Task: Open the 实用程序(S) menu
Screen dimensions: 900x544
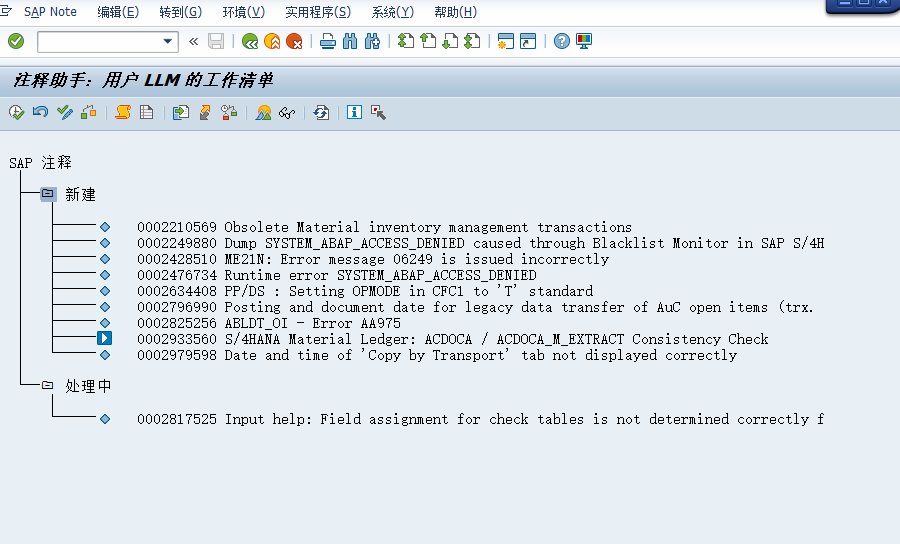Action: pos(318,12)
